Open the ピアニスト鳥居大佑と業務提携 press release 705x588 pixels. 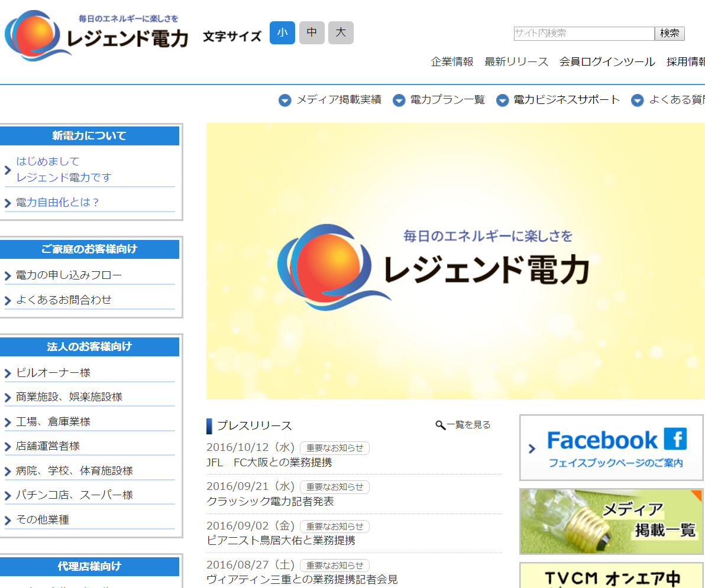(x=280, y=541)
